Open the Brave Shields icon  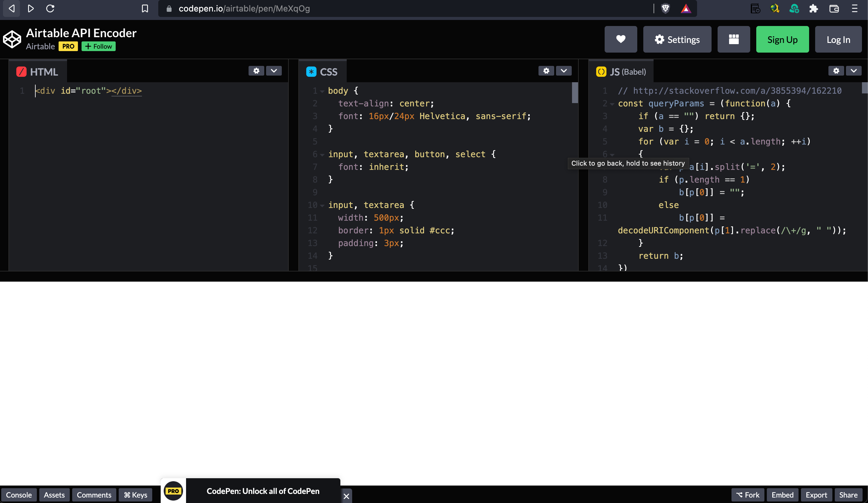[665, 9]
